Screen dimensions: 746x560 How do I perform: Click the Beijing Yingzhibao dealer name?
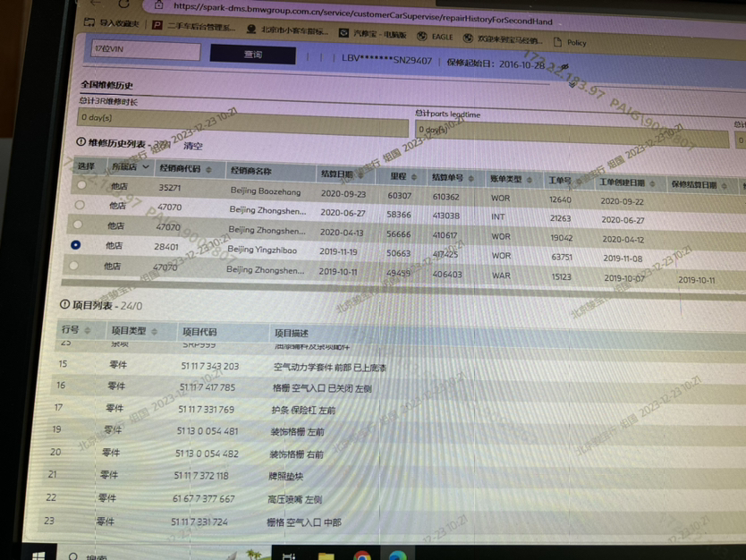[x=262, y=250]
